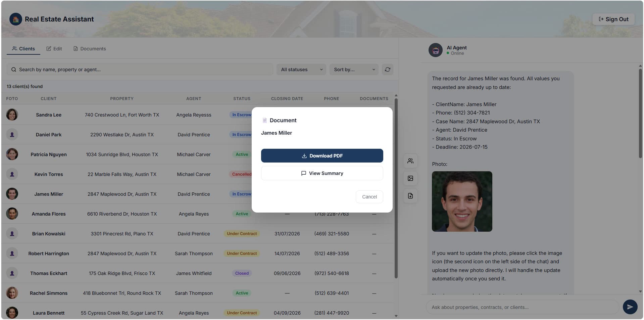Click the 13 client(s) found label
The height and width of the screenshot is (320, 644).
pyautogui.click(x=24, y=86)
